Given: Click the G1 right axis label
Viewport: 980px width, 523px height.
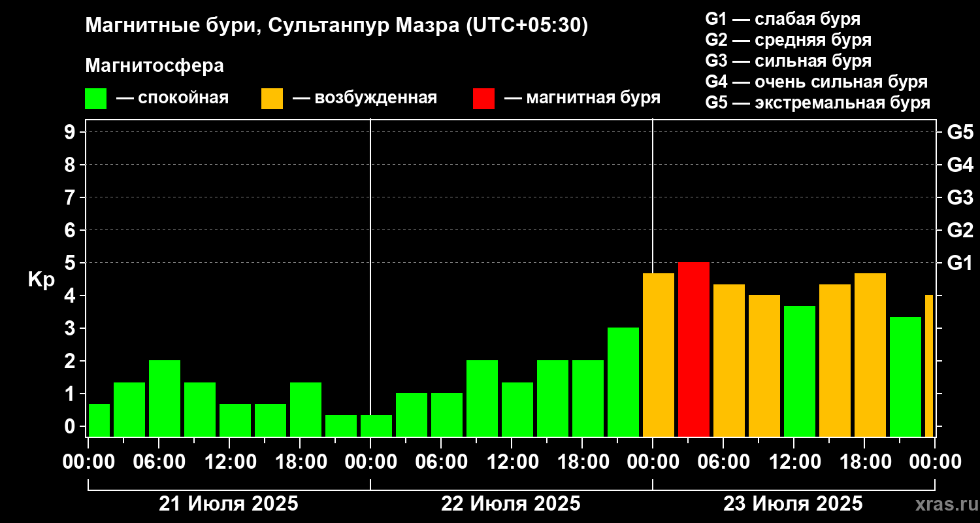Looking at the screenshot, I should pos(960,263).
